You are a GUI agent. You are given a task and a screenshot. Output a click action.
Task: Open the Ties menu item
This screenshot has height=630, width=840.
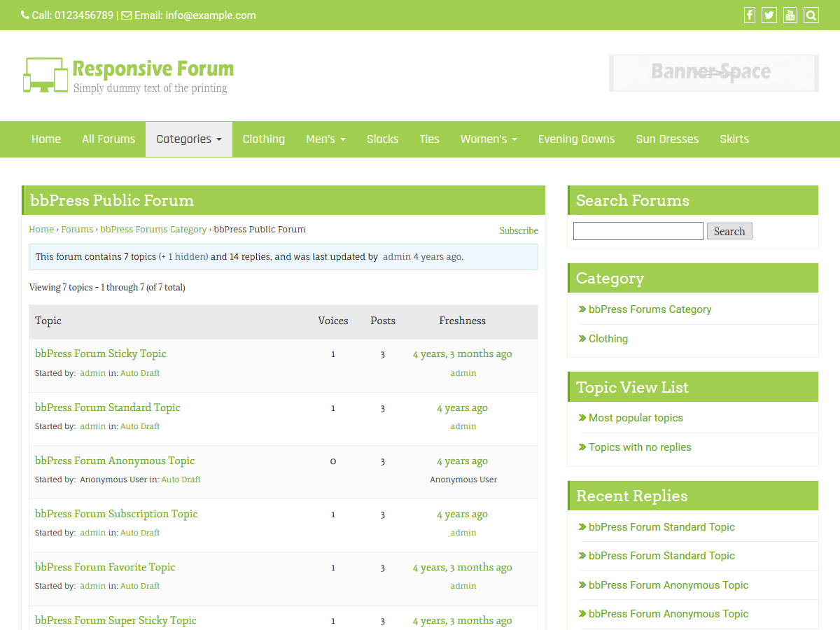coord(430,139)
